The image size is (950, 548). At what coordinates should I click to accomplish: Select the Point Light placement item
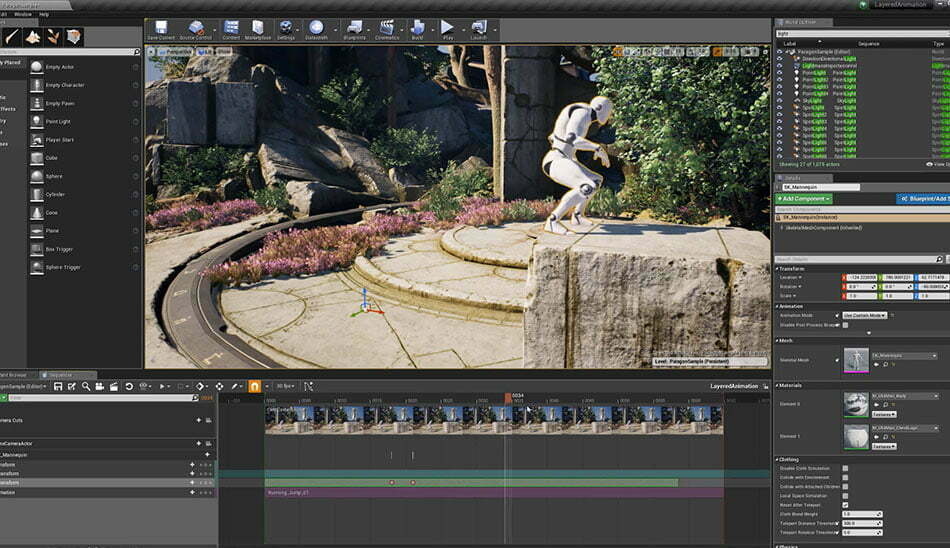[x=84, y=121]
